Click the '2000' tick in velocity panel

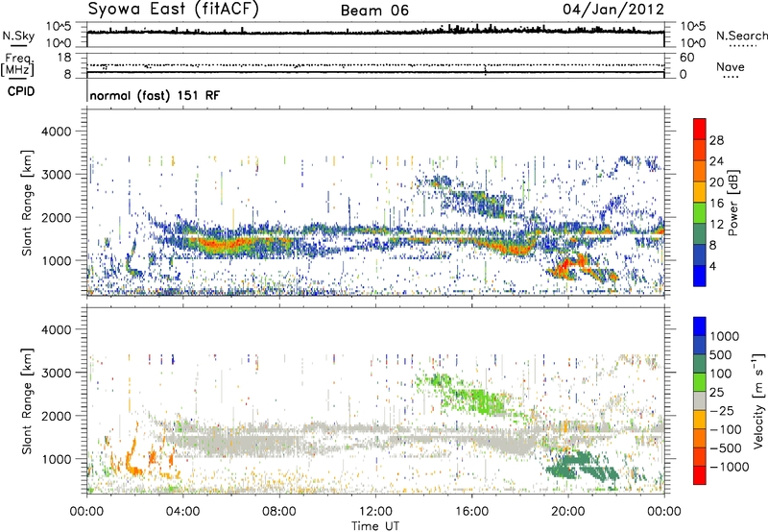click(57, 416)
